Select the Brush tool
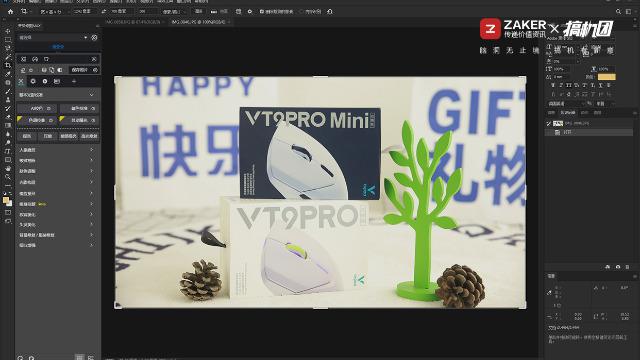The width and height of the screenshot is (640, 360). tap(8, 91)
